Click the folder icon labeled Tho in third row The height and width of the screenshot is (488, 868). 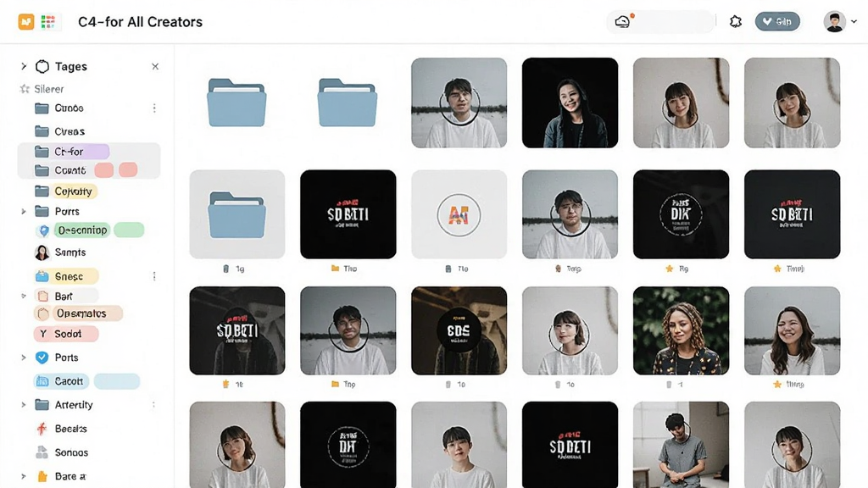coord(335,384)
